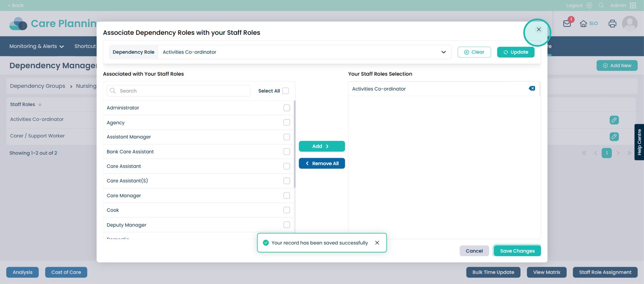Open the user profile avatar
Screen dimensions: 644x284
pos(630,23)
